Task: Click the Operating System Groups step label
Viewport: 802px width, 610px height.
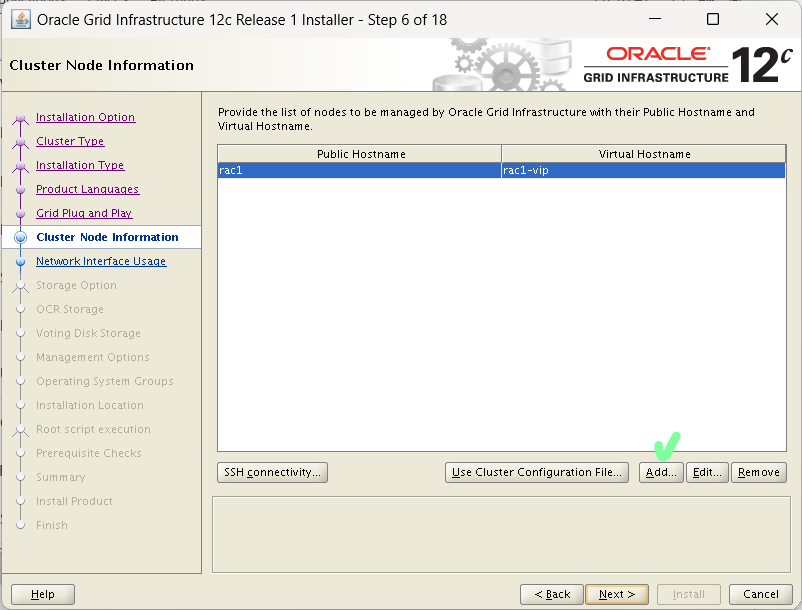Action: [x=105, y=381]
